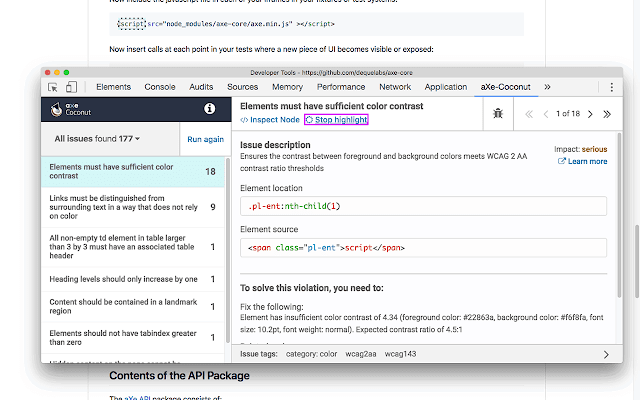Open the axe Coconut info icon

coord(209,108)
